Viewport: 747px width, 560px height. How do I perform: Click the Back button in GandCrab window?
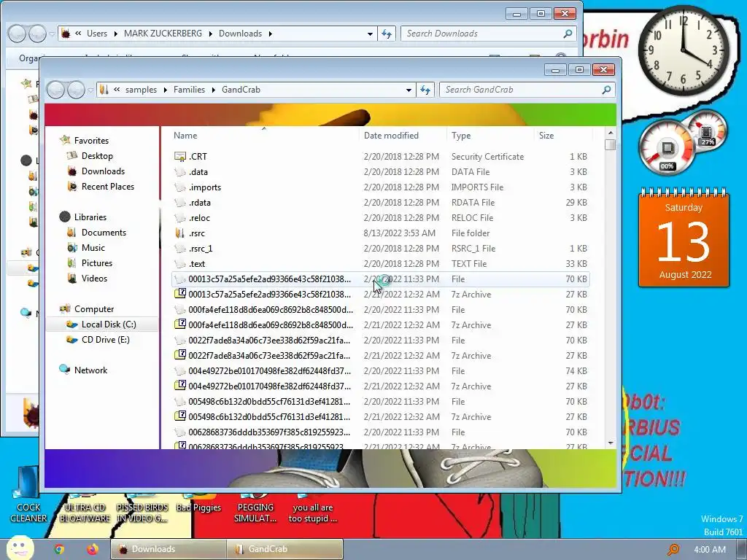(55, 90)
